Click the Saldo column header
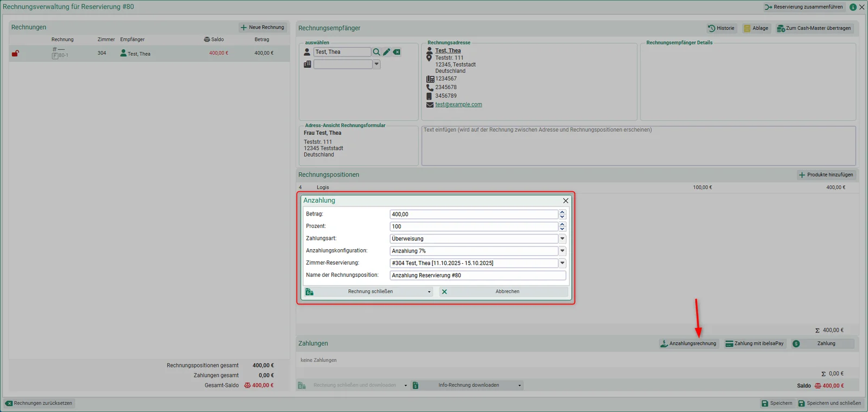 [x=214, y=40]
